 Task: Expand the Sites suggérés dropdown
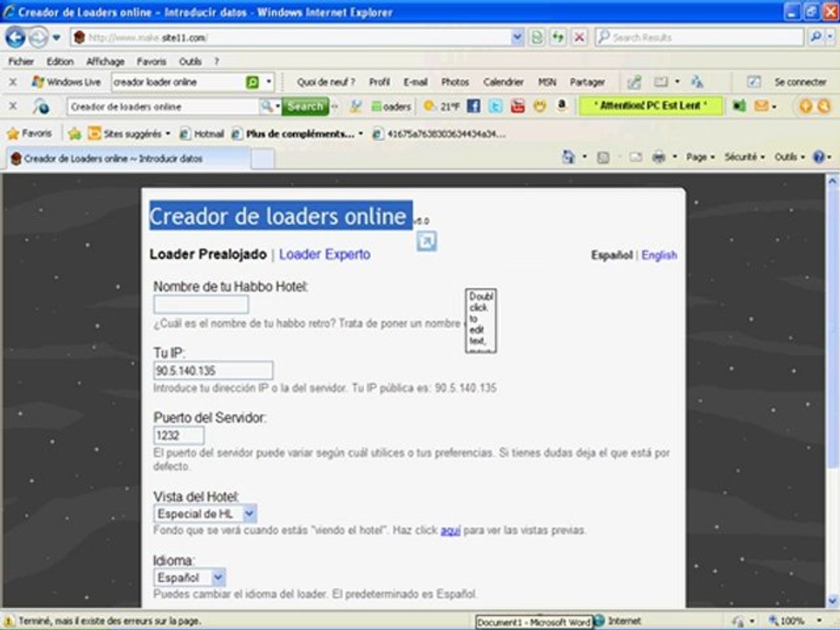click(x=168, y=133)
